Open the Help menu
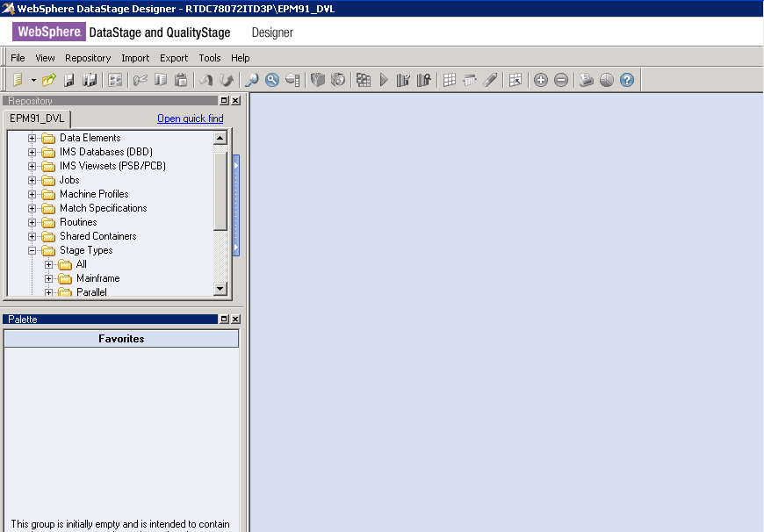Viewport: 764px width, 532px height. 241,58
